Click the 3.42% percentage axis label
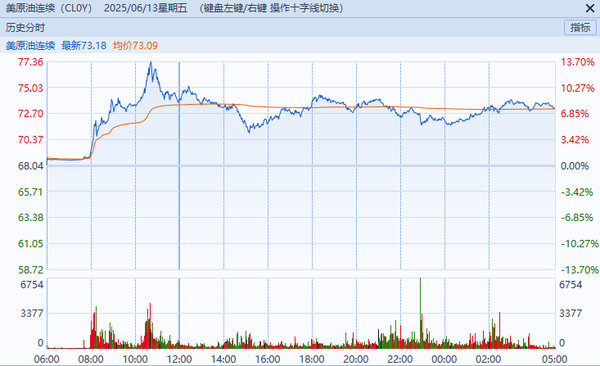The width and height of the screenshot is (600, 366). 575,140
